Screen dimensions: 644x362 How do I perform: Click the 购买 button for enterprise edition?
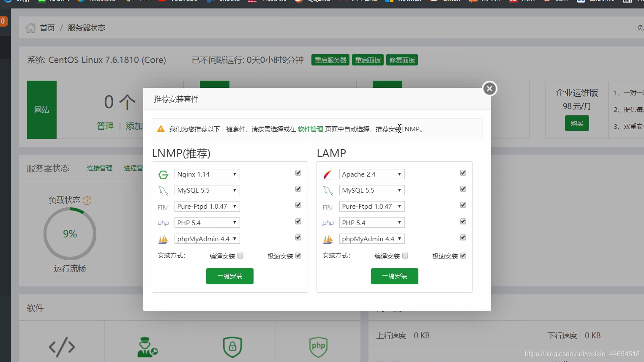point(577,123)
